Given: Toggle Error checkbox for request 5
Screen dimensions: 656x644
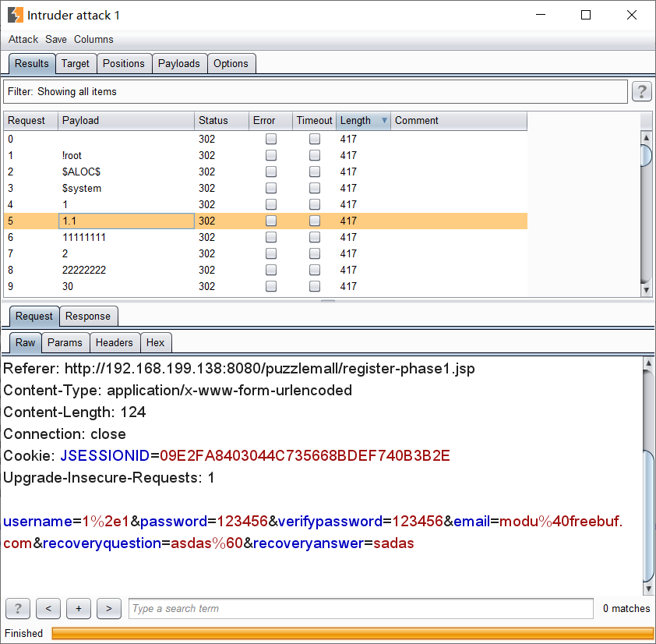Looking at the screenshot, I should pyautogui.click(x=270, y=221).
